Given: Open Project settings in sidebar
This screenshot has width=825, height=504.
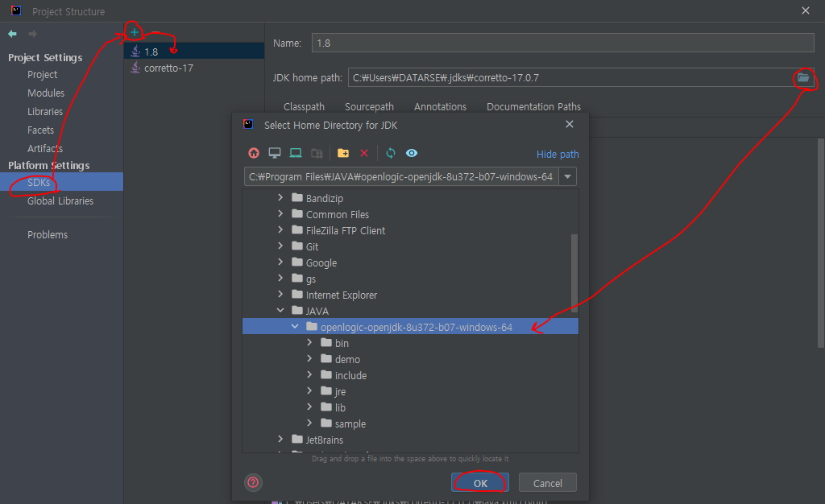Looking at the screenshot, I should click(x=42, y=75).
